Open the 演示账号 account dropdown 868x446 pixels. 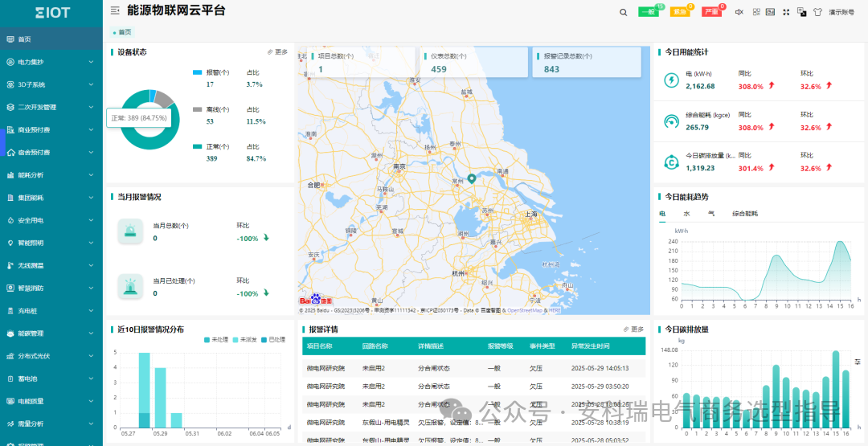(841, 12)
